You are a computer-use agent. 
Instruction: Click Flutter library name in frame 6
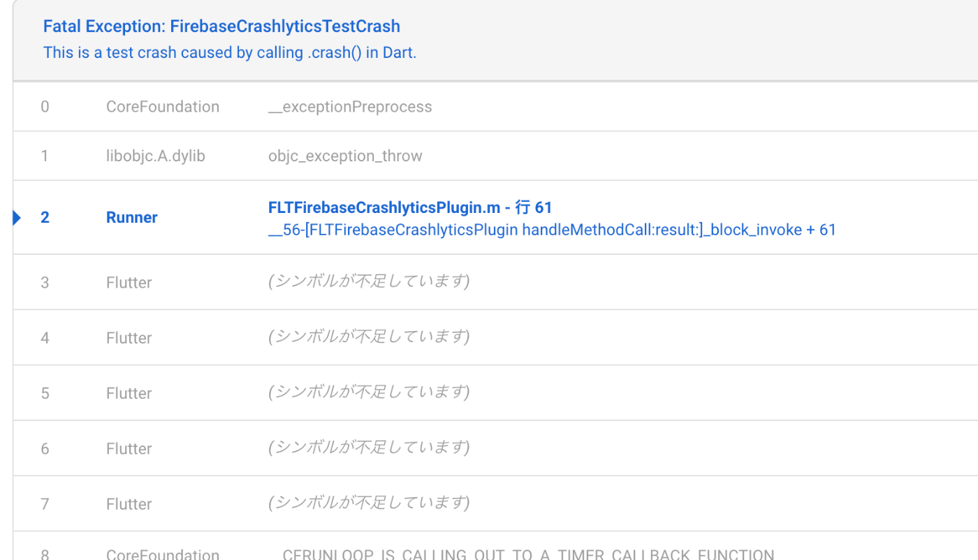[x=129, y=448]
